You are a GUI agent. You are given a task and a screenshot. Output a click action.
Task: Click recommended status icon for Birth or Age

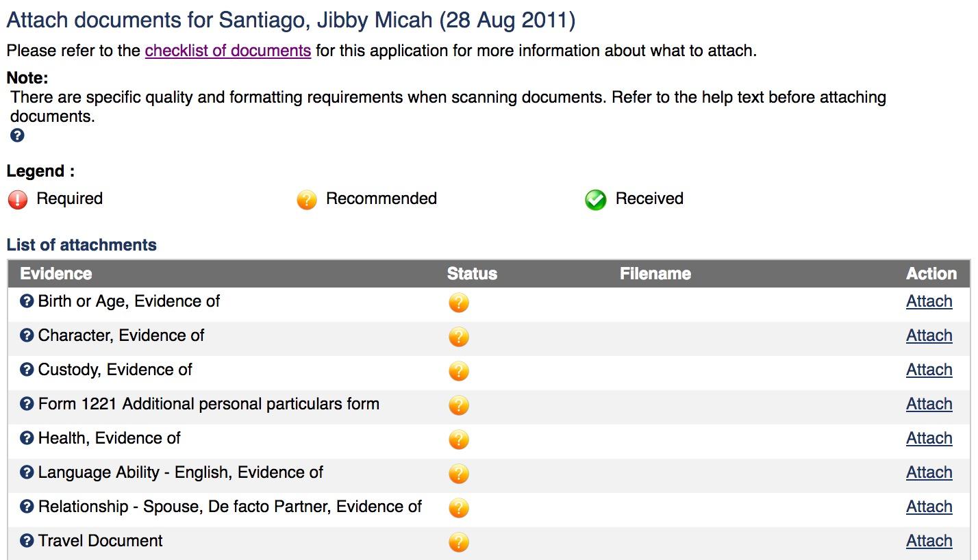[459, 303]
